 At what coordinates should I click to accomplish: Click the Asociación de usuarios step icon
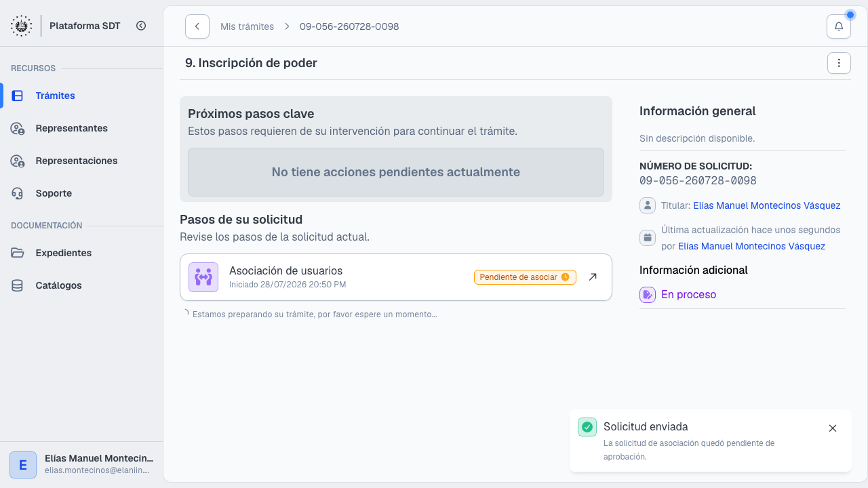203,277
